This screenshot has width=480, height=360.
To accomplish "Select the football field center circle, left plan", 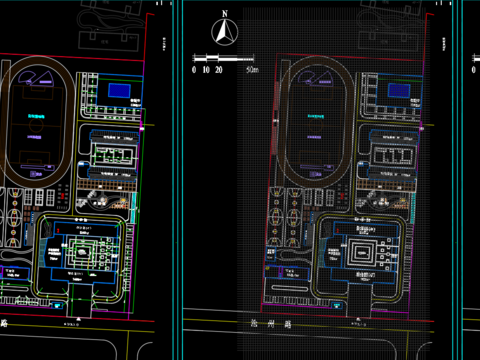I will 36,126.
